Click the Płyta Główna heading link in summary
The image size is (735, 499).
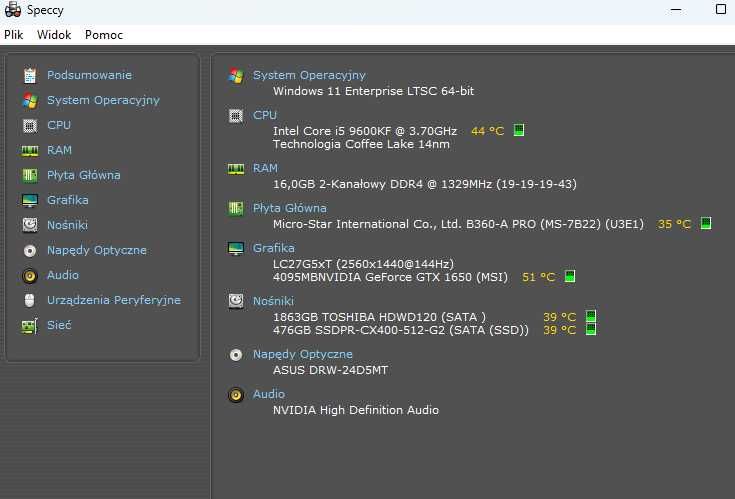290,208
